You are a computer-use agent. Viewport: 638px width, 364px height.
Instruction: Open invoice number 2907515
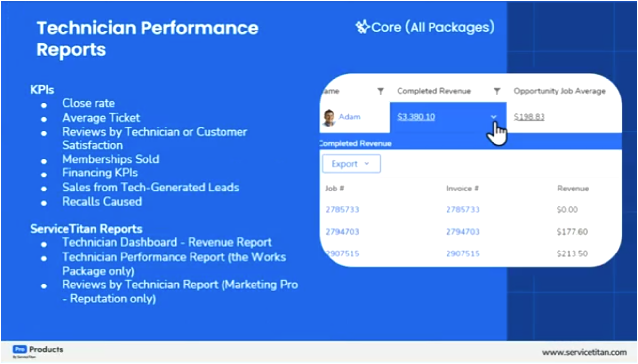tap(463, 253)
